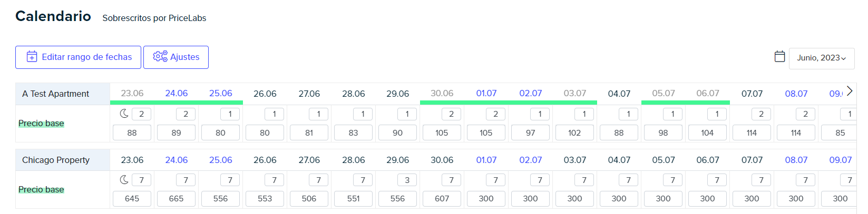Click the gear icon on the Ajustes button
Image resolution: width=868 pixels, height=214 pixels.
[160, 56]
